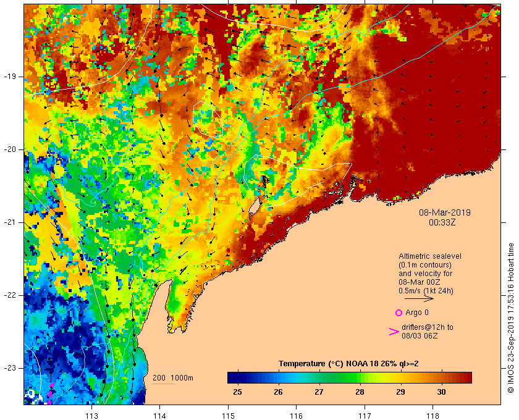Image resolution: width=519 pixels, height=420 pixels.
Task: Click the temperature color bar near 28
Action: (x=360, y=377)
